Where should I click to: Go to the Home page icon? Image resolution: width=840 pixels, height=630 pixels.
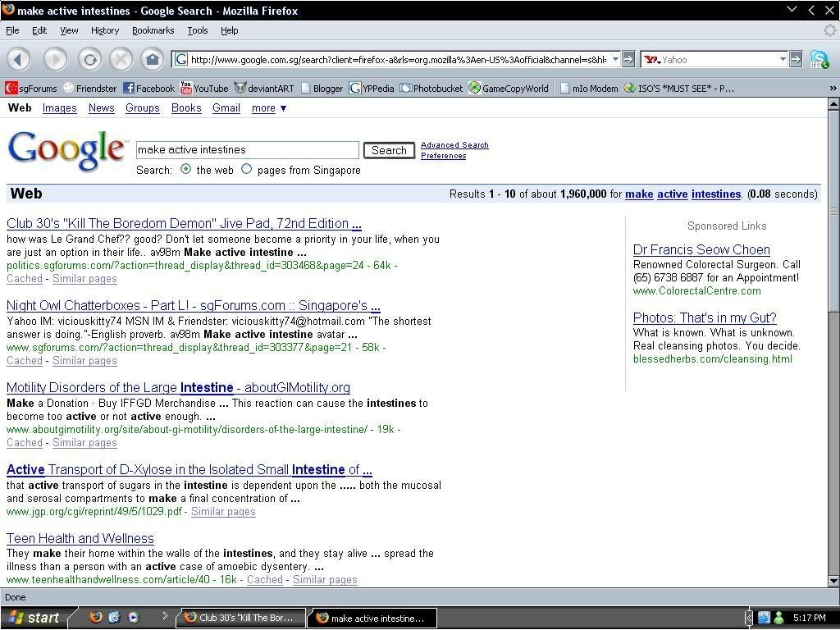coord(153,59)
